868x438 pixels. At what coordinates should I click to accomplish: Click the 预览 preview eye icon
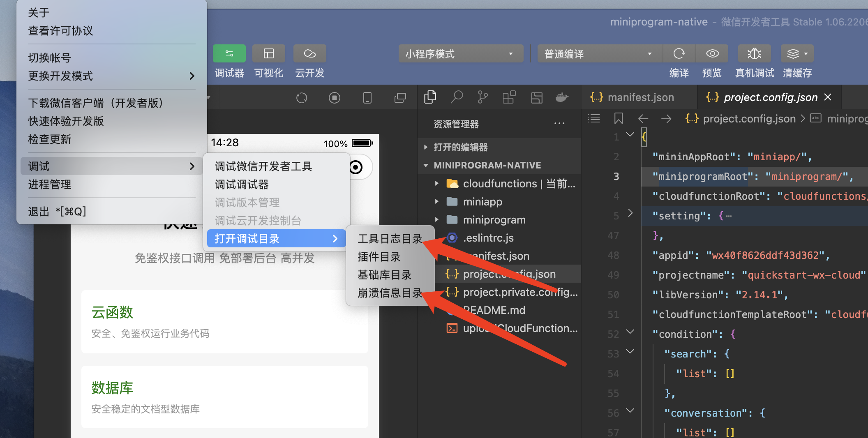point(712,53)
